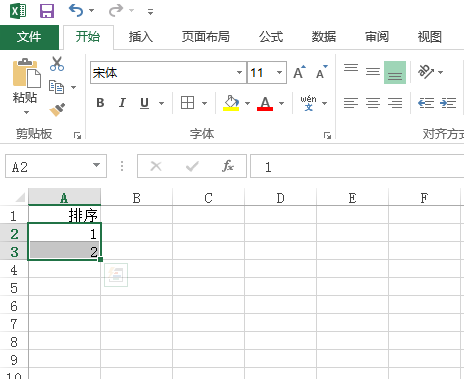
Task: Expand the Name Box dropdown
Action: [97, 165]
